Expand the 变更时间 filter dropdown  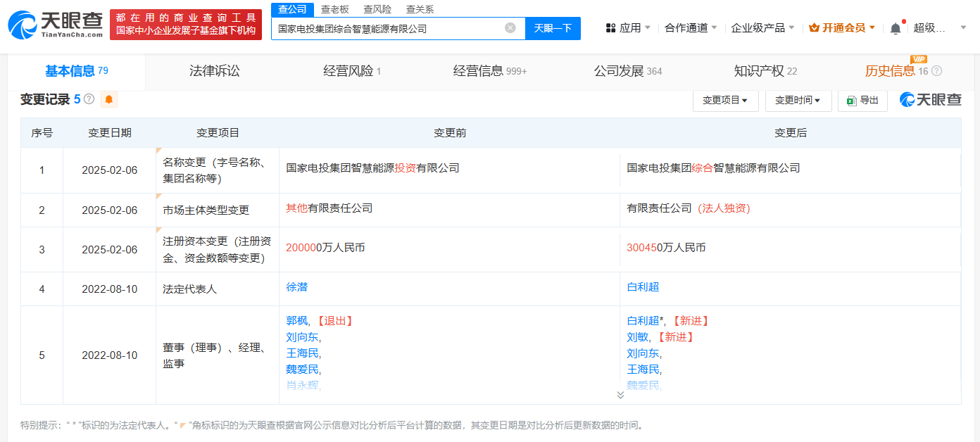[798, 101]
